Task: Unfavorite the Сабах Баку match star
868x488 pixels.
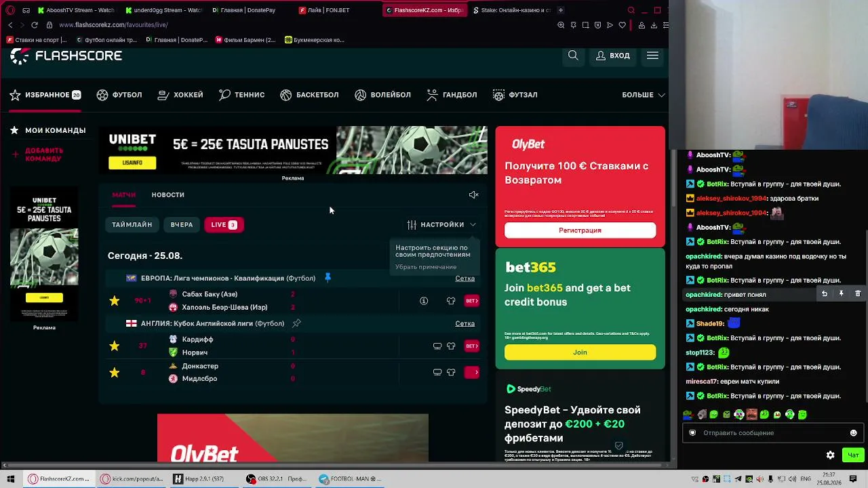Action: (x=114, y=300)
